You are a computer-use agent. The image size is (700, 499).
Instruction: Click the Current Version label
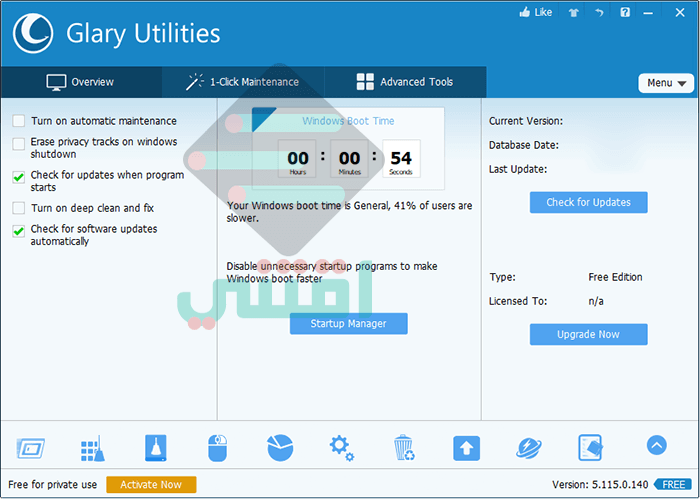[526, 121]
